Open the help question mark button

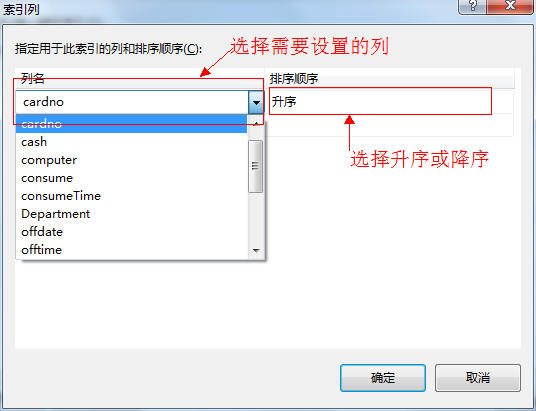click(x=473, y=5)
